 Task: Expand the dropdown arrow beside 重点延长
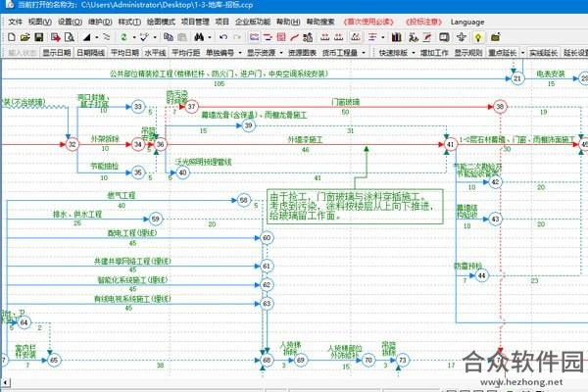(x=522, y=53)
